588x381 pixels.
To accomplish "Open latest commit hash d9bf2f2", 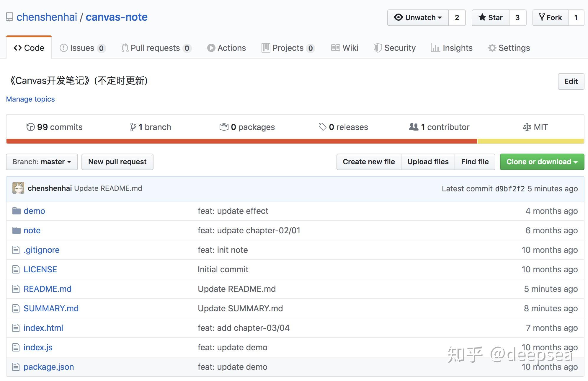I will 510,189.
